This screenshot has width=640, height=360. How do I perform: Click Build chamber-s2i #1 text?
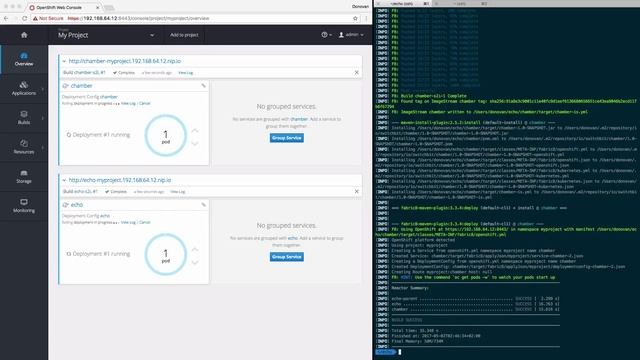pos(84,73)
